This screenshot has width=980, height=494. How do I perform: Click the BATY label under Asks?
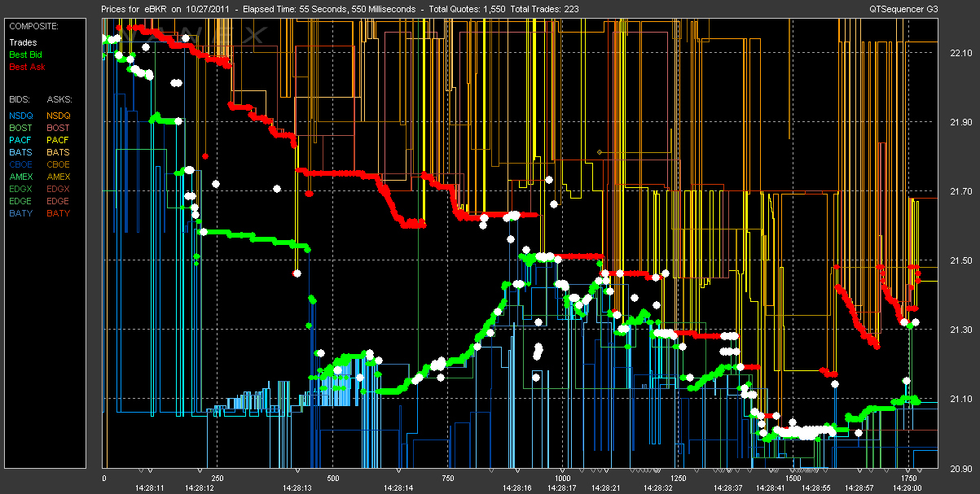pyautogui.click(x=58, y=213)
